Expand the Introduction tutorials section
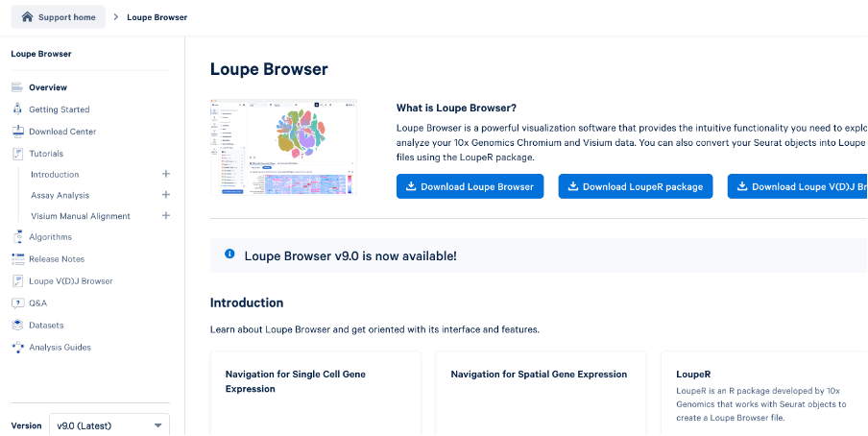The width and height of the screenshot is (868, 436). 165,174
